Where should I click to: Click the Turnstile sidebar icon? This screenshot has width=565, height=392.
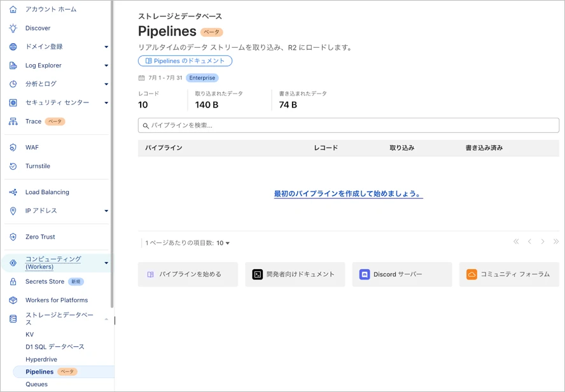13,166
